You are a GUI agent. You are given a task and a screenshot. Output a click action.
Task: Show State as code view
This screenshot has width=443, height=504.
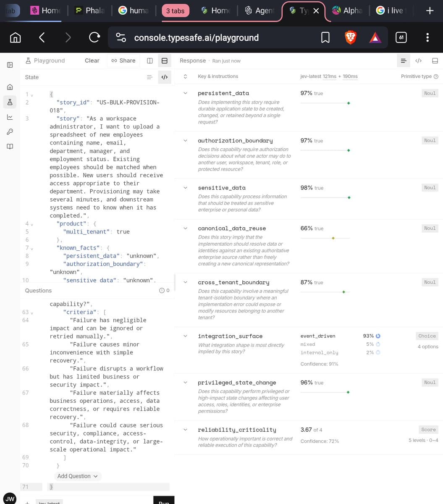pyautogui.click(x=165, y=77)
